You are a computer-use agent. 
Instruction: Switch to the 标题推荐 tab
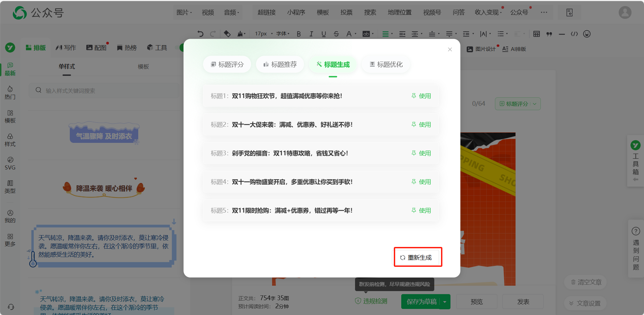[x=280, y=64]
